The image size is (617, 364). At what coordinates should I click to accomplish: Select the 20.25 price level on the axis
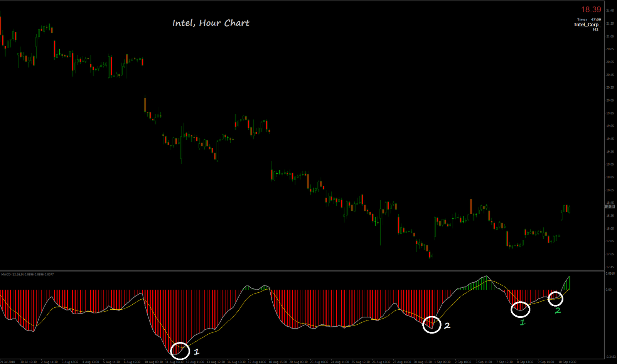coord(610,87)
